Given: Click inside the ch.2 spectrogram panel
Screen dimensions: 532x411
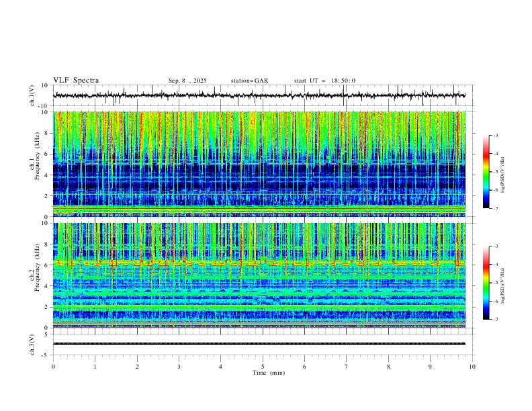Looking at the screenshot, I should click(x=259, y=275).
